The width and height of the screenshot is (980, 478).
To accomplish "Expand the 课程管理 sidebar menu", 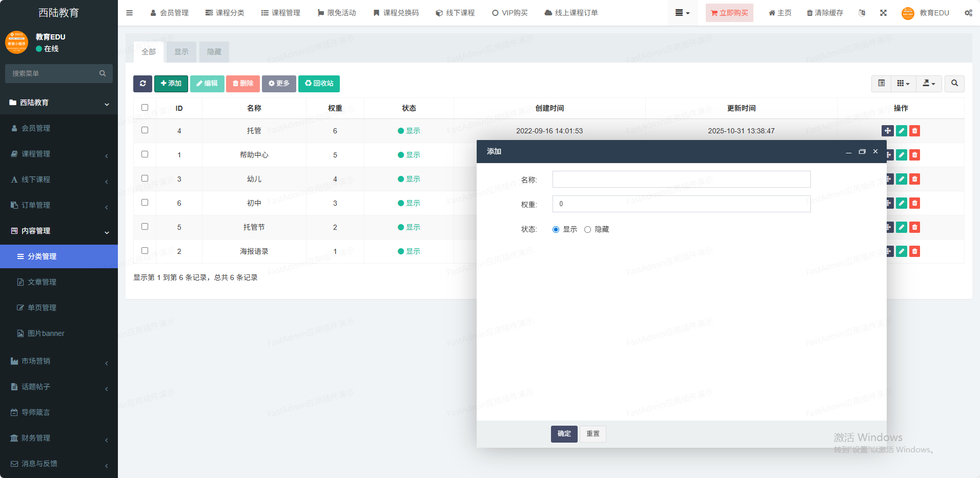I will tap(59, 154).
